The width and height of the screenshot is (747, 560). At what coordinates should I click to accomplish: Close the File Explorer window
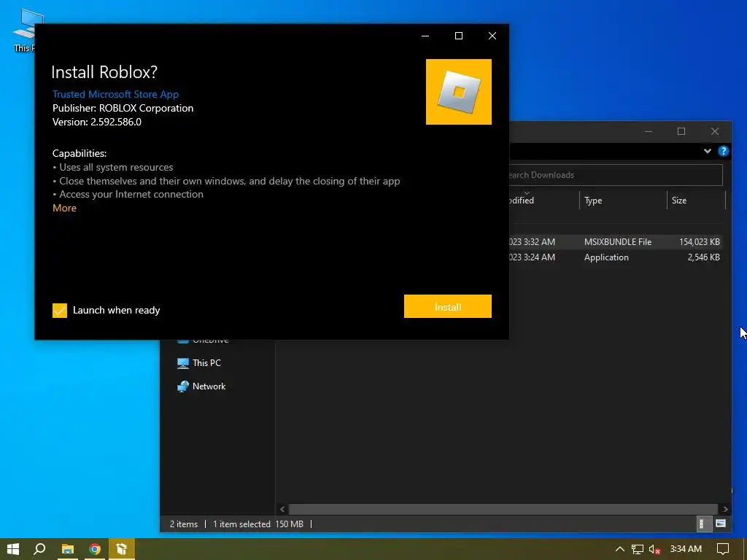pos(715,131)
